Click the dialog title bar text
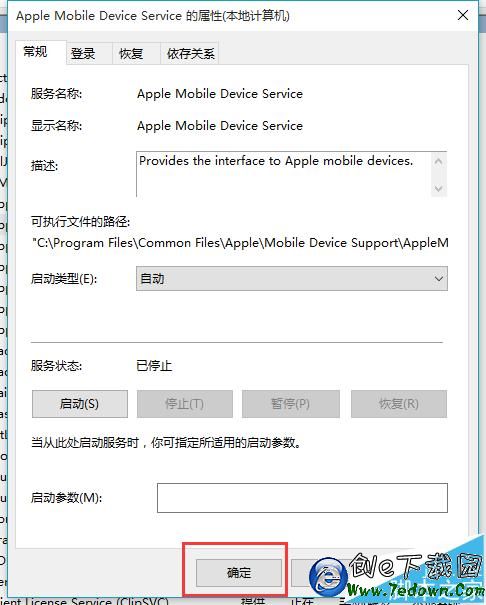Screen dimensions: 486x605 [153, 16]
